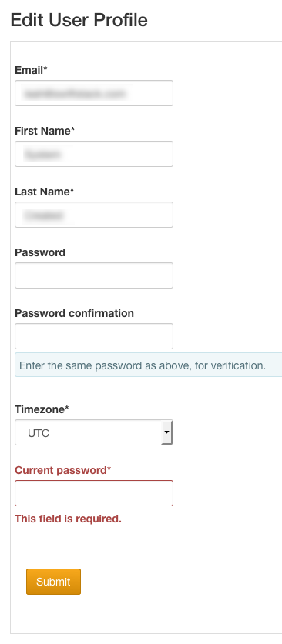Focus the First Name text box
The height and width of the screenshot is (644, 282).
[94, 154]
